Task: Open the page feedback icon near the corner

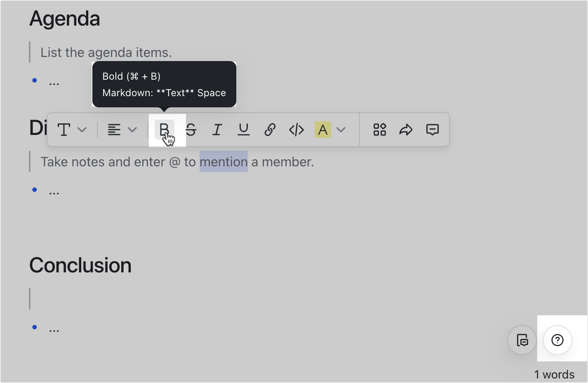Action: click(522, 340)
